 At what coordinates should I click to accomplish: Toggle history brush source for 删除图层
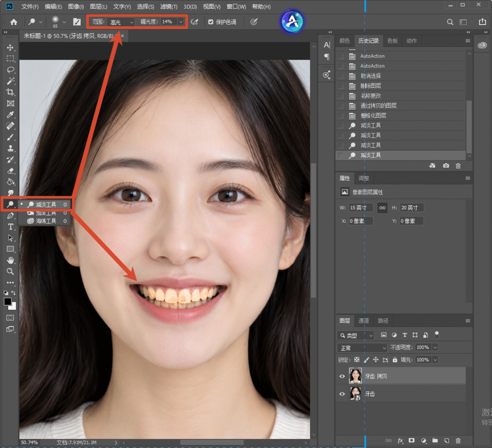[x=341, y=86]
